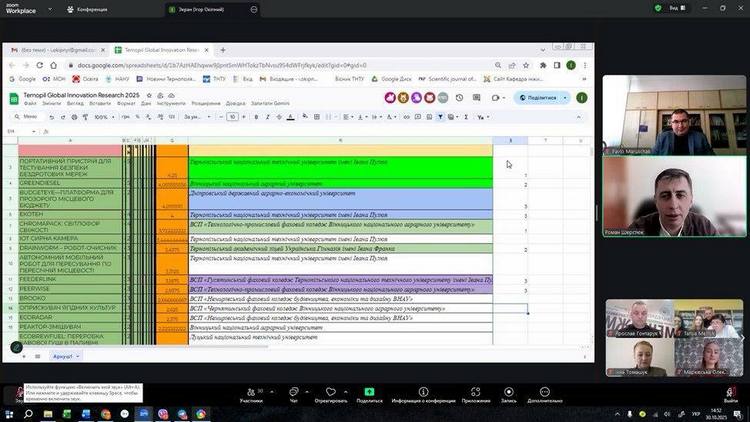
Task: Click the blue Поділитися share button
Action: coord(538,98)
